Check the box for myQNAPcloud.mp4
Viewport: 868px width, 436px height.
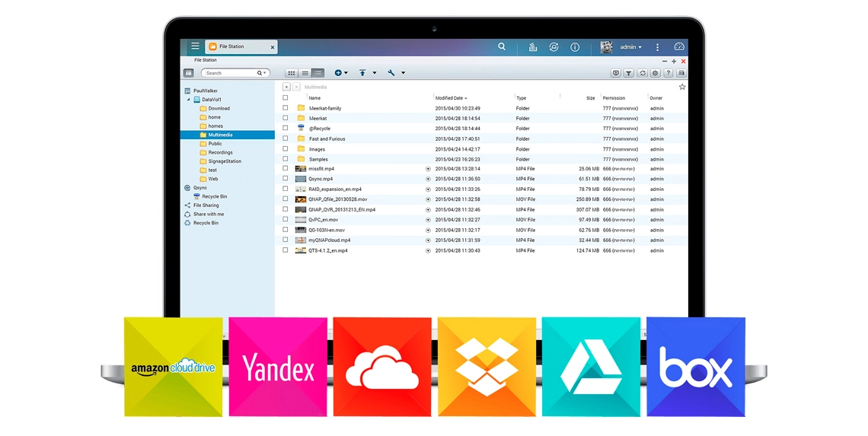285,240
